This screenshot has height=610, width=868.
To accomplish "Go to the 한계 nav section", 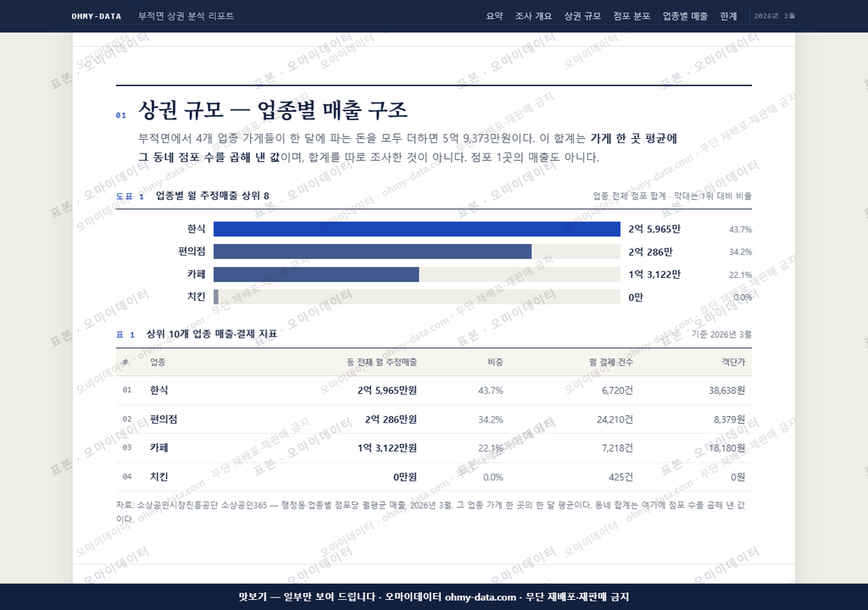I will 728,16.
